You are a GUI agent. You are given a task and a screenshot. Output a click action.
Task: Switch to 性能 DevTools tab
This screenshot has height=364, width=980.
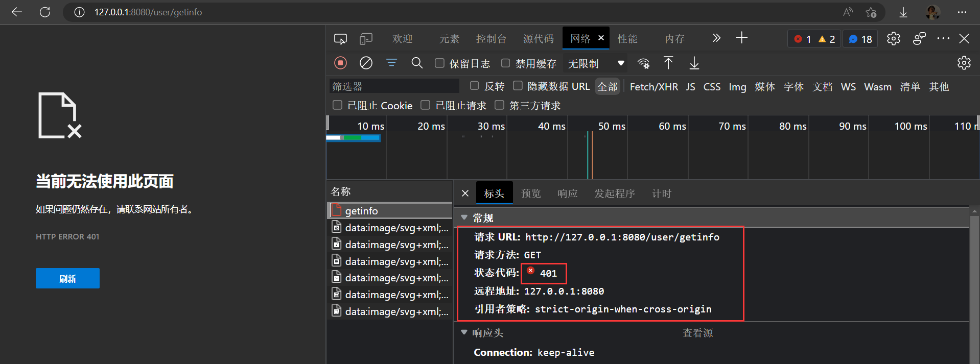(x=627, y=39)
